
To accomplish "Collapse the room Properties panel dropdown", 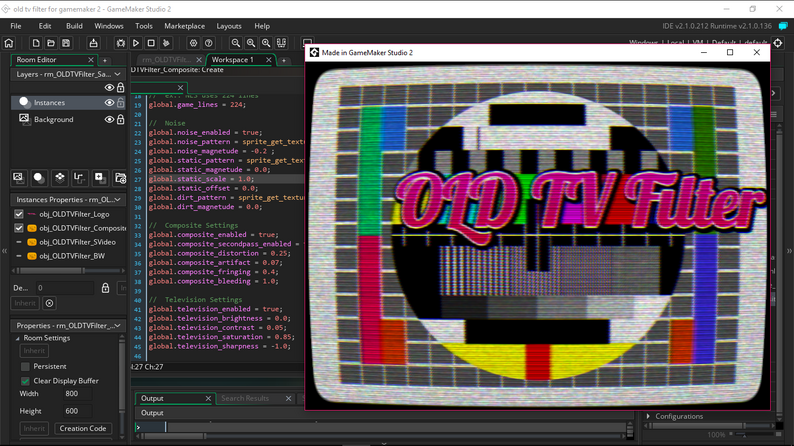I will (x=117, y=326).
